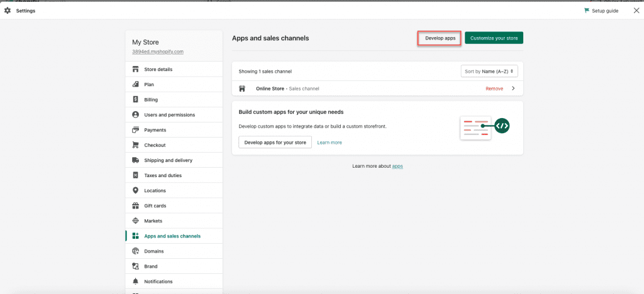
Task: Follow the apps link under Learn more about
Action: (397, 166)
